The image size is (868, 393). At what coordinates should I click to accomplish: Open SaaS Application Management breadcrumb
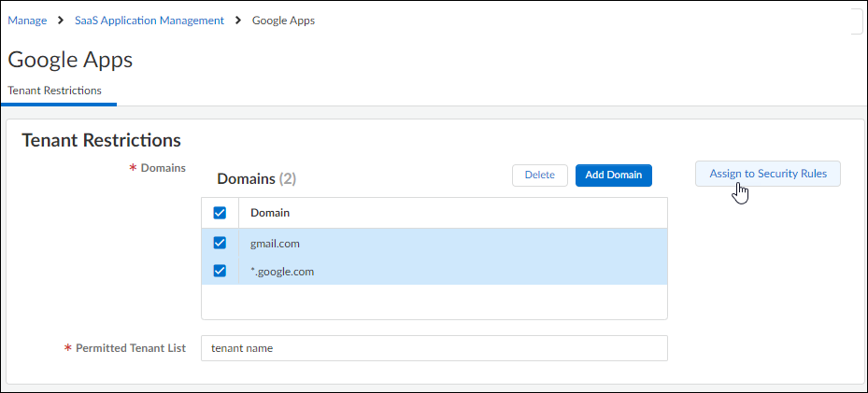tap(149, 21)
